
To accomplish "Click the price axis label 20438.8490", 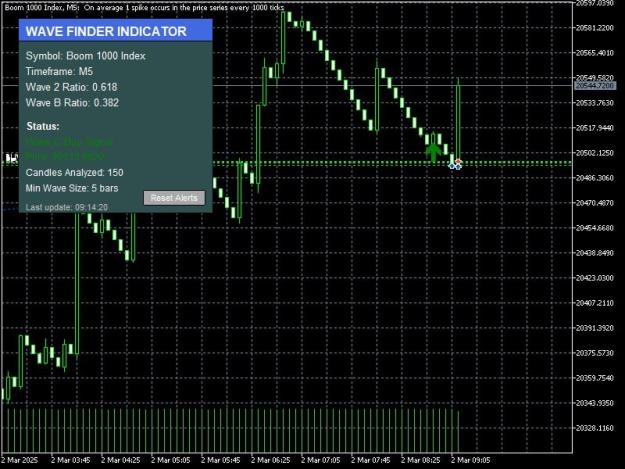I will (595, 253).
